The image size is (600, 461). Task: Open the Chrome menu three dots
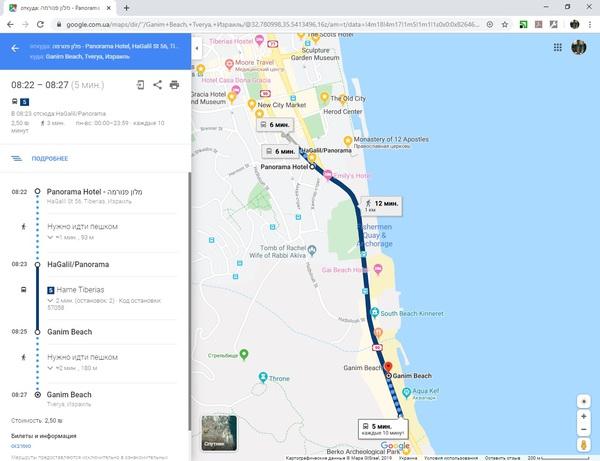[590, 24]
